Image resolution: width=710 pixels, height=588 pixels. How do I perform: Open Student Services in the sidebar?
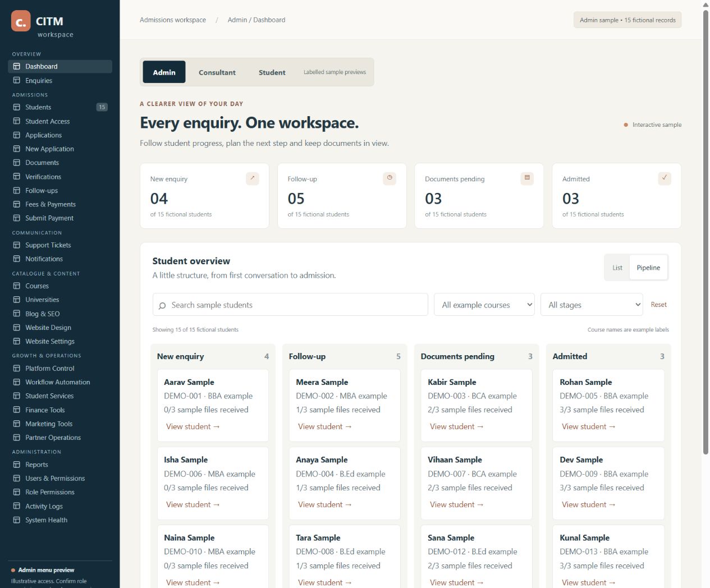60,396
